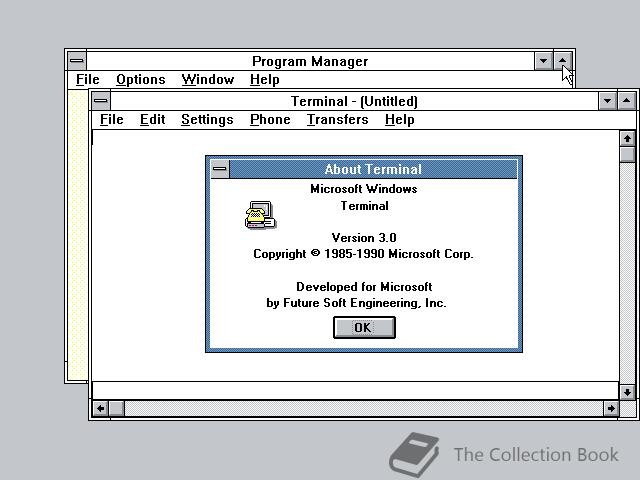Open Program Manager's Help menu

264,80
